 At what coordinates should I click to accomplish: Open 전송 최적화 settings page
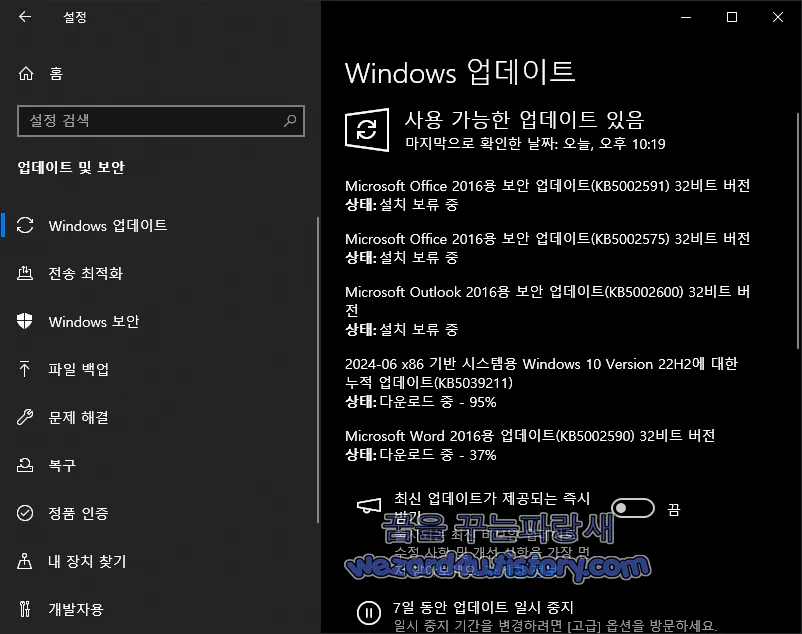(85, 273)
